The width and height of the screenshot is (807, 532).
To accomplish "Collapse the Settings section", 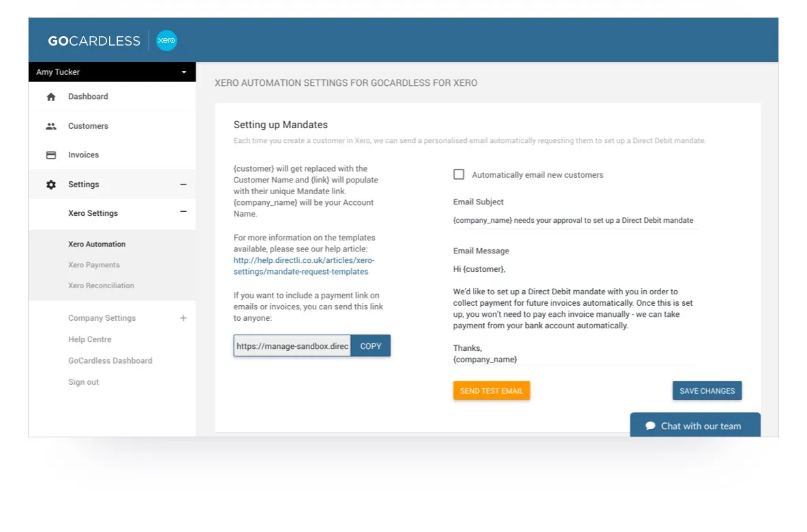I will [x=183, y=185].
